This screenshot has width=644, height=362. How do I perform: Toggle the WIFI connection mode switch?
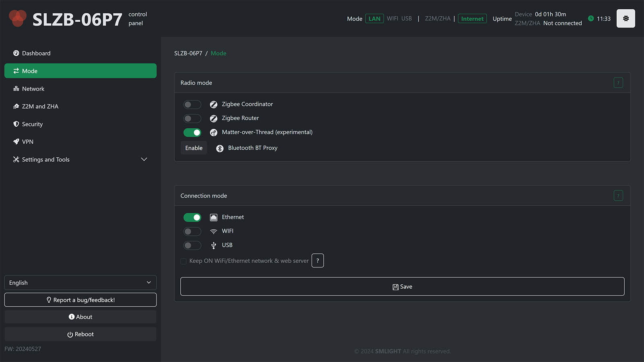coord(192,232)
